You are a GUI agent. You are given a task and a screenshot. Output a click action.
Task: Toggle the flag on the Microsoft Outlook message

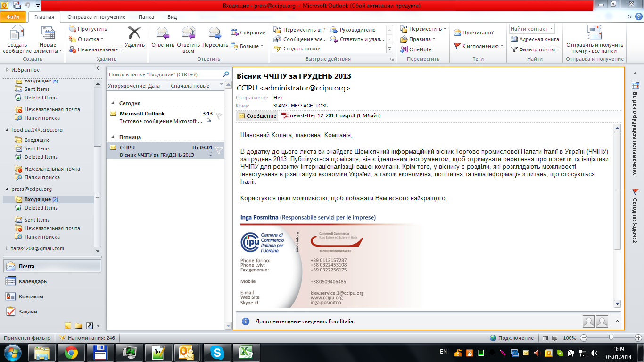coord(219,116)
